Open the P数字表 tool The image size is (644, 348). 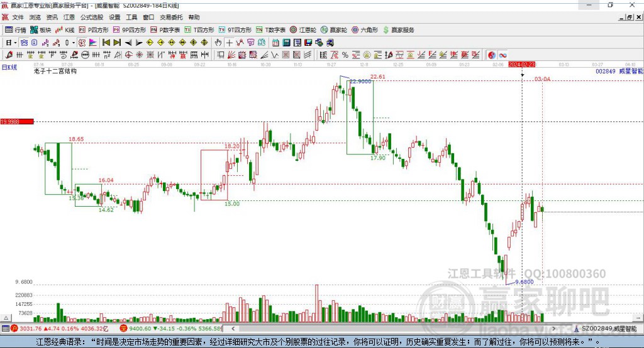165,30
